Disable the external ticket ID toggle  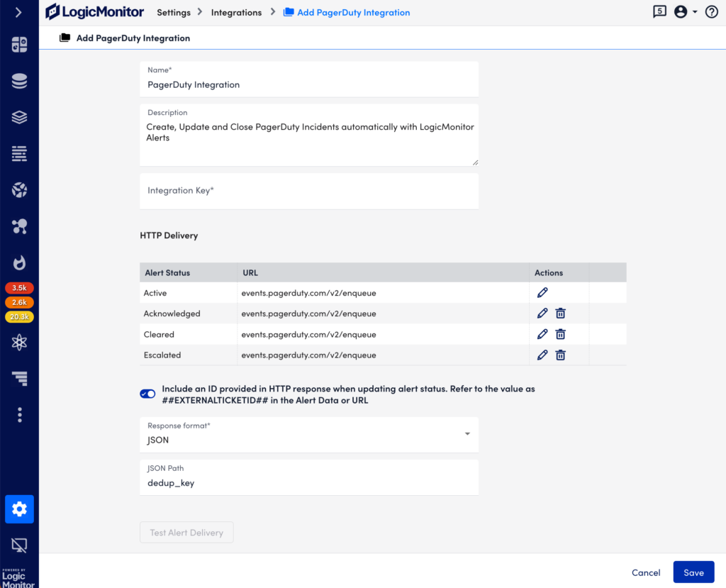click(x=147, y=393)
